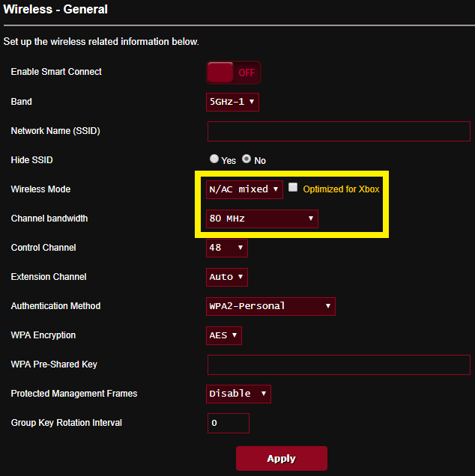Select No radio button for Hide SSID
This screenshot has width=475, height=476.
[246, 159]
